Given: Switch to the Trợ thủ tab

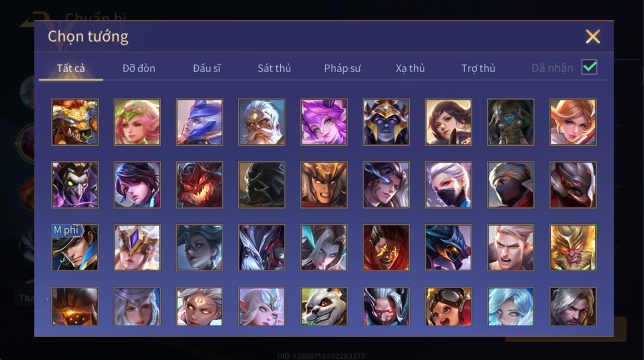Looking at the screenshot, I should click(x=478, y=68).
